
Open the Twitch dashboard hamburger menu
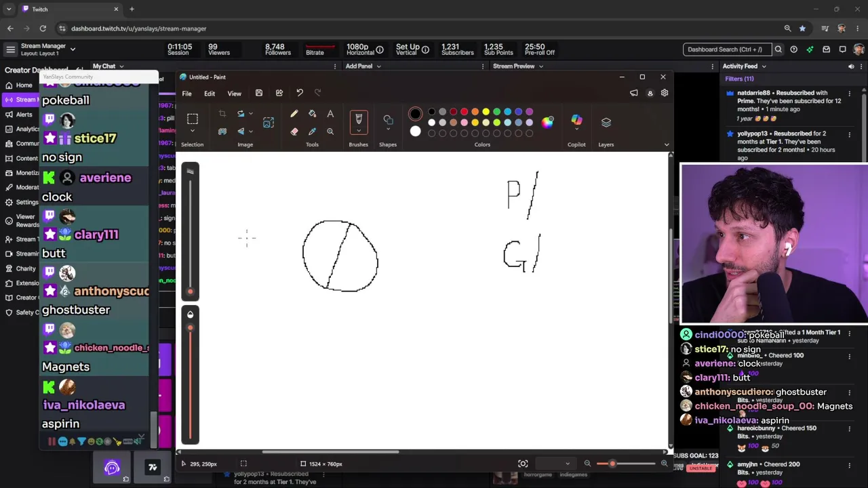tap(10, 49)
